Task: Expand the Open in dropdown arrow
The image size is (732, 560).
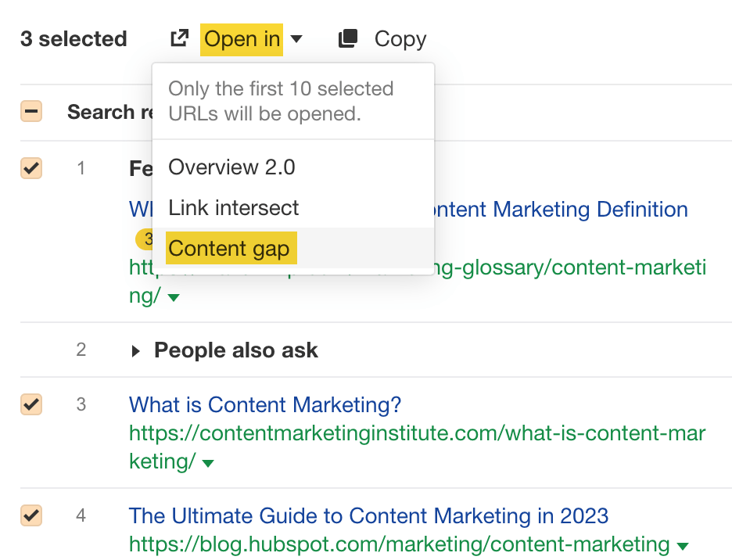Action: (296, 39)
